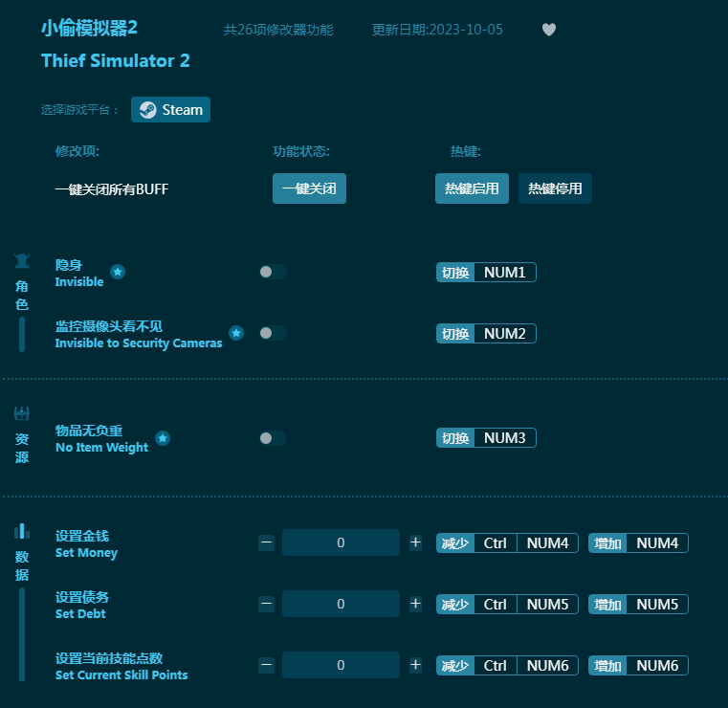Click 减少 label in Set Money row
Viewport: 728px width, 708px height.
point(455,543)
